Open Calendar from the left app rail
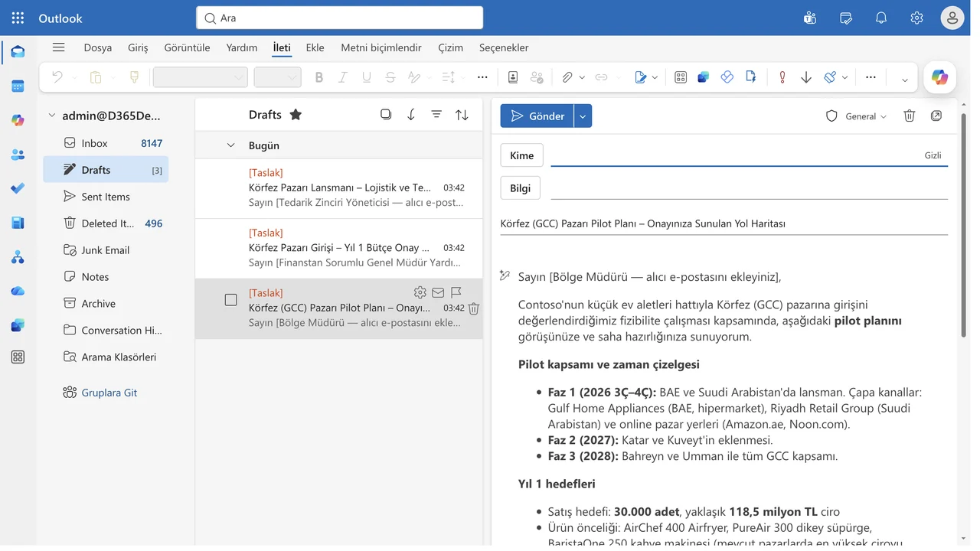 click(18, 86)
